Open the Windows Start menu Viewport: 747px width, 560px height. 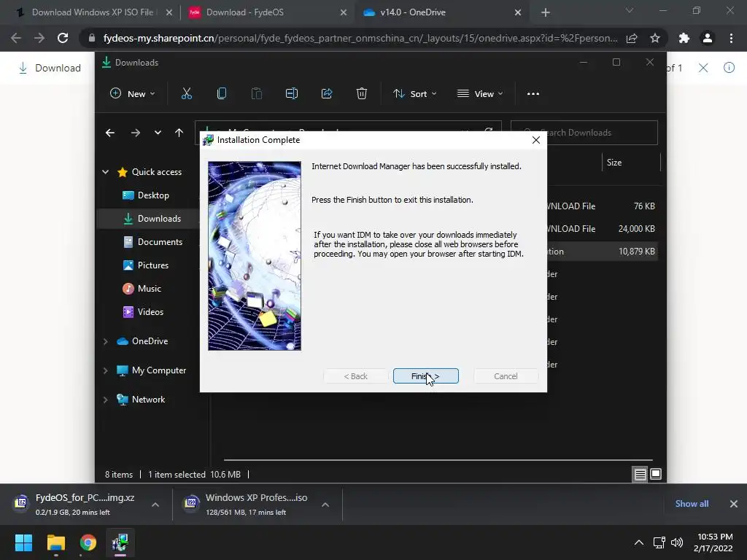pos(23,542)
